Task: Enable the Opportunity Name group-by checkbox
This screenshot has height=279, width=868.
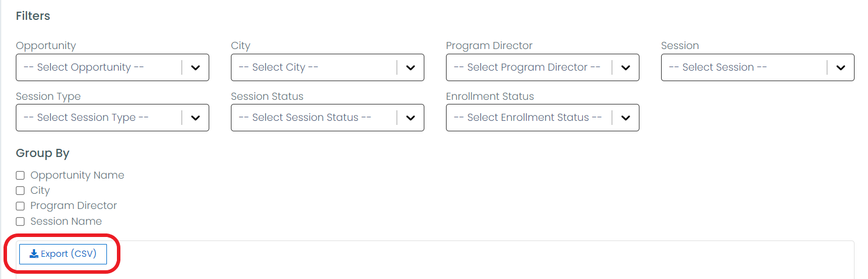Action: (x=20, y=175)
